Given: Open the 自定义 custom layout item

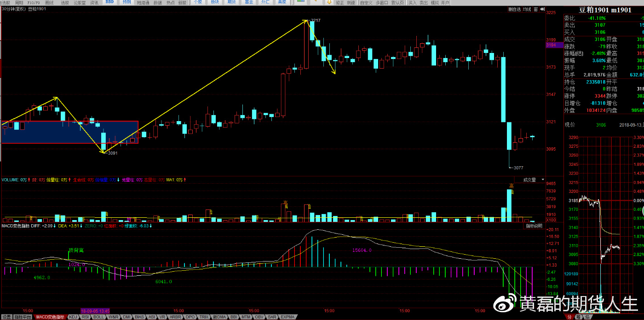Looking at the screenshot, I should pyautogui.click(x=366, y=2).
